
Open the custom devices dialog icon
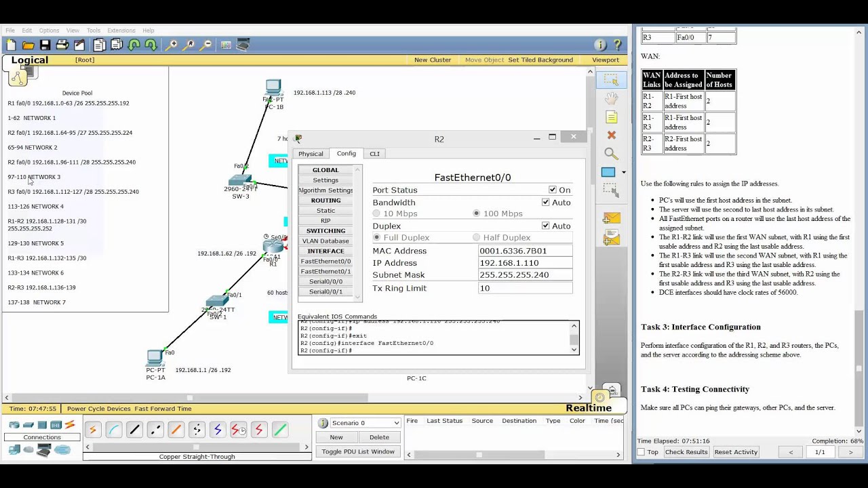pos(243,45)
